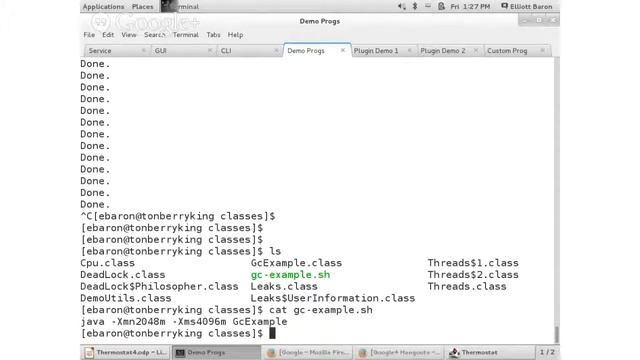Open the Search menu
Screen dimensions: 640x360
155,35
